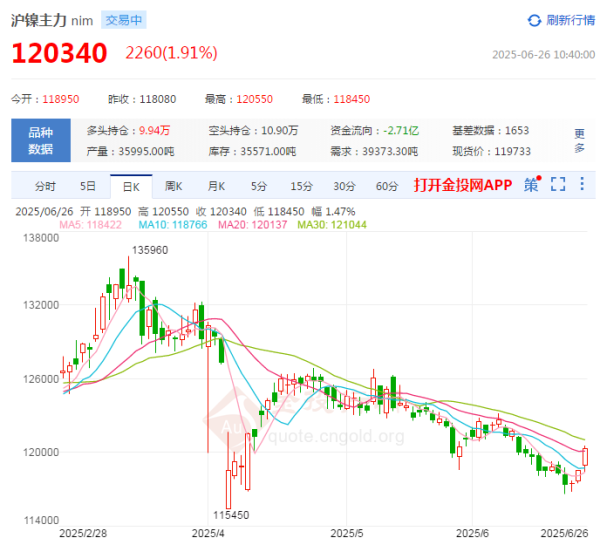Click the 114000 y-axis label
This screenshot has height=538, width=600.
pos(41,520)
